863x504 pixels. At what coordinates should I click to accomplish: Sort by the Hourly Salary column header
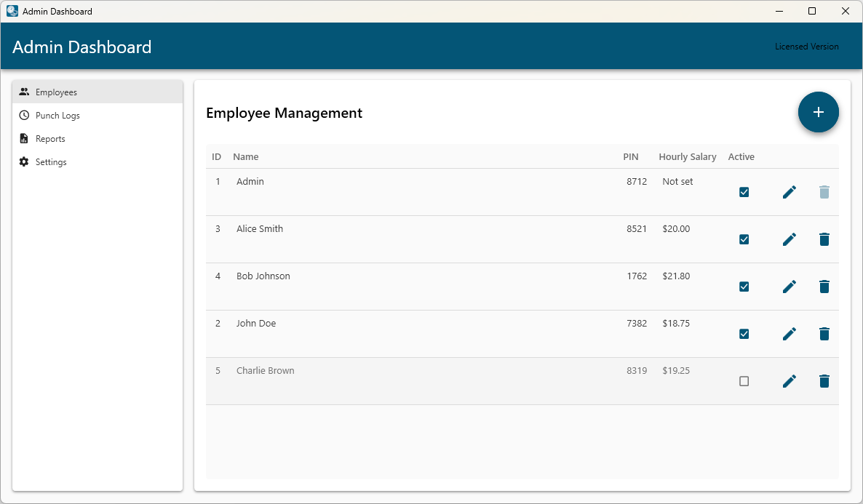tap(687, 156)
